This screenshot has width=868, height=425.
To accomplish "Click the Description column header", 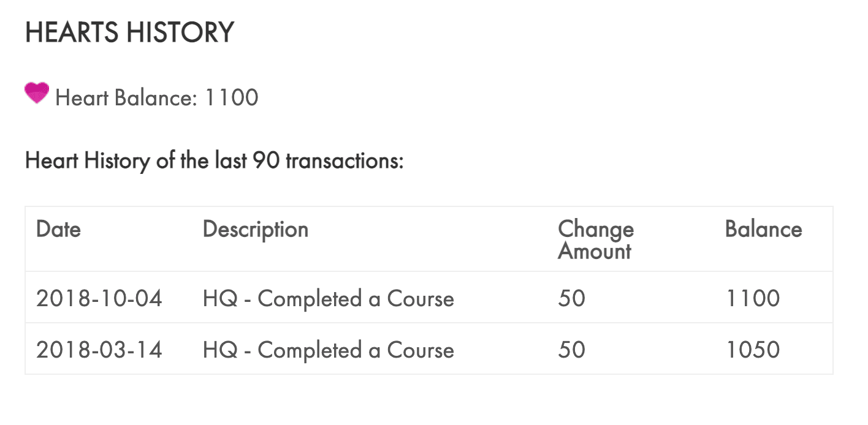I will pyautogui.click(x=256, y=229).
